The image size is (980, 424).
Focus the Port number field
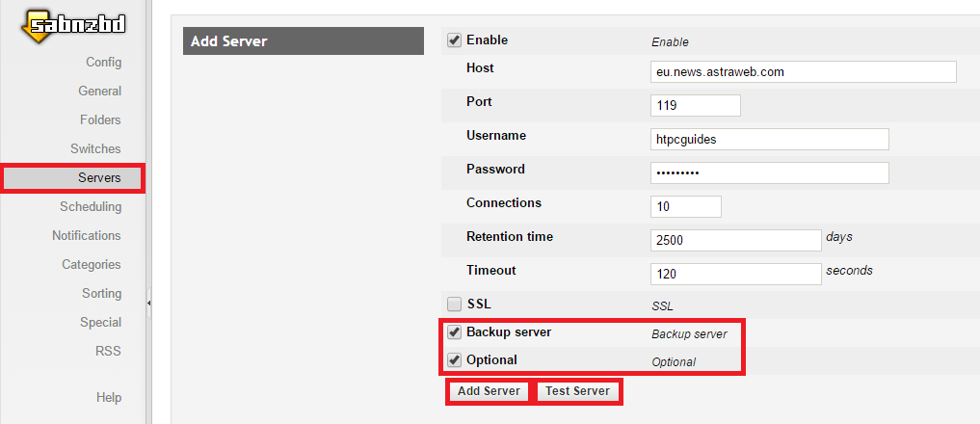coord(695,105)
